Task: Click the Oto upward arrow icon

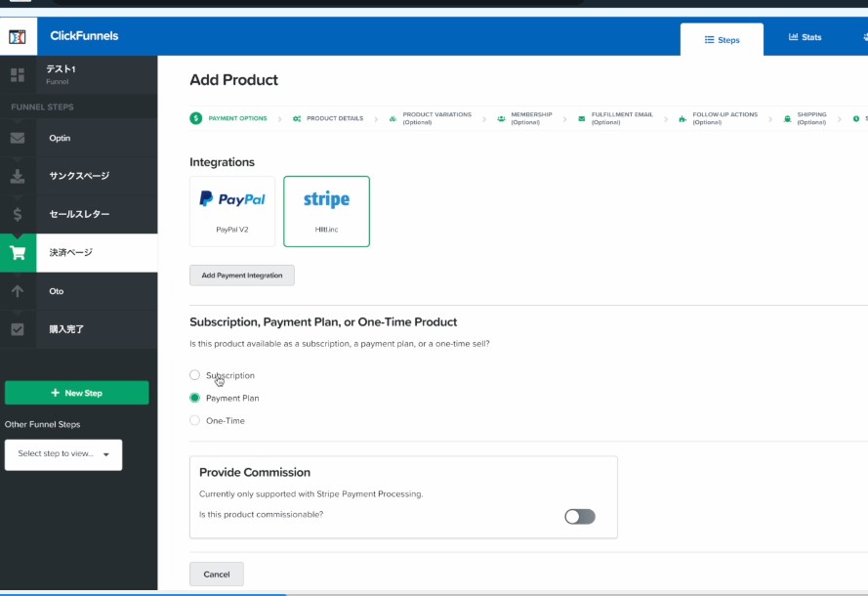Action: (18, 291)
